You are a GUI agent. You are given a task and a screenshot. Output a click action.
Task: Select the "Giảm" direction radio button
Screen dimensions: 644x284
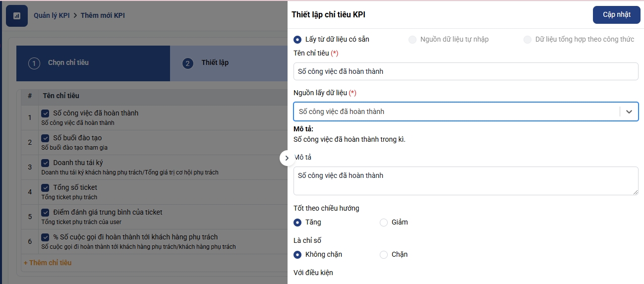(x=384, y=223)
